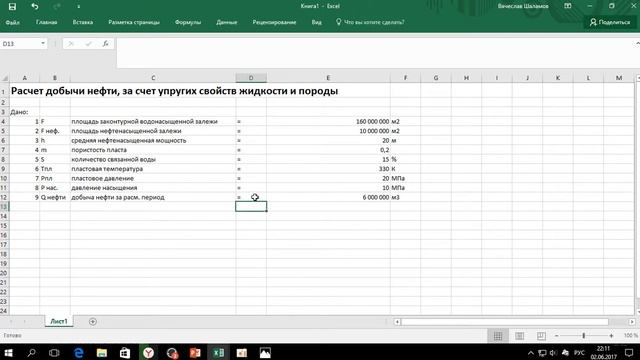640x360 pixels.
Task: Click inside the formula bar field
Action: click(375, 53)
